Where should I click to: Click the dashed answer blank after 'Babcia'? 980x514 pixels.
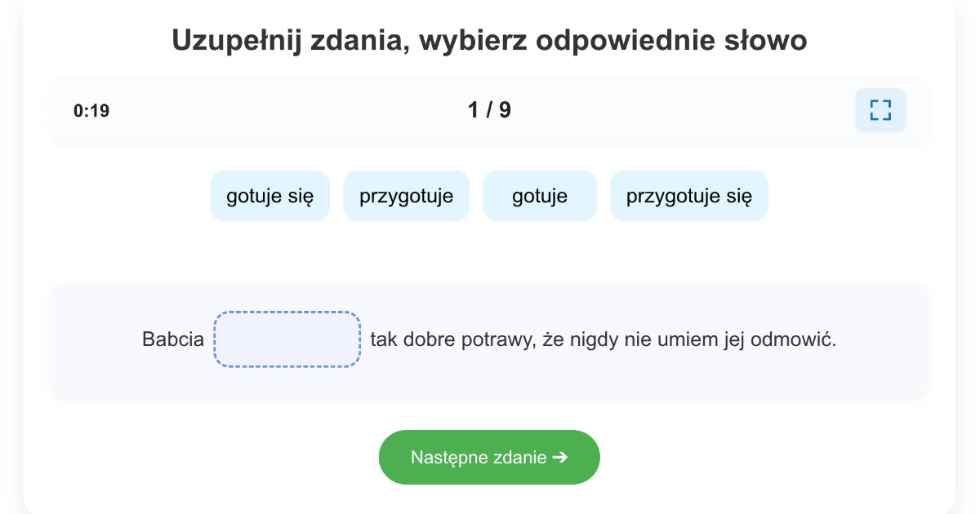(x=287, y=339)
